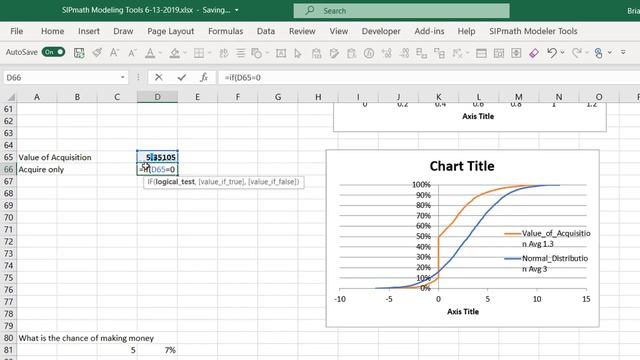Click the Increase Font Size icon
640x360 pixels.
(114, 53)
